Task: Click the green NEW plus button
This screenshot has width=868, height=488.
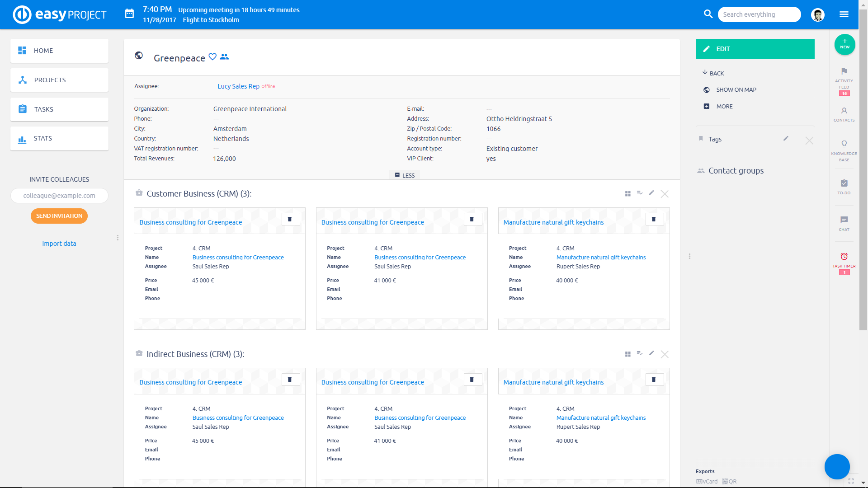Action: (x=844, y=44)
